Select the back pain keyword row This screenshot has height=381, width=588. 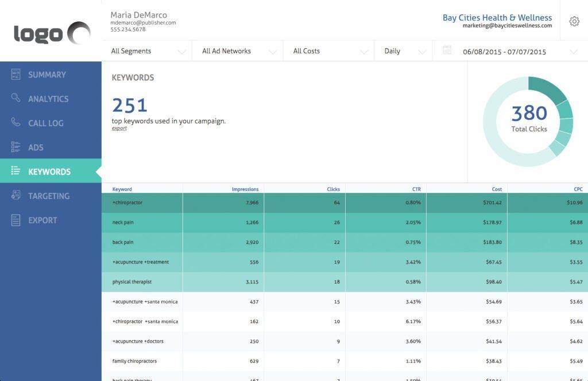click(x=345, y=242)
